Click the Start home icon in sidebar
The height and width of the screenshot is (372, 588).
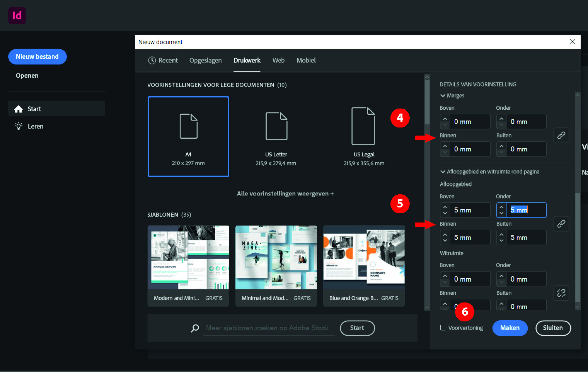tap(19, 109)
